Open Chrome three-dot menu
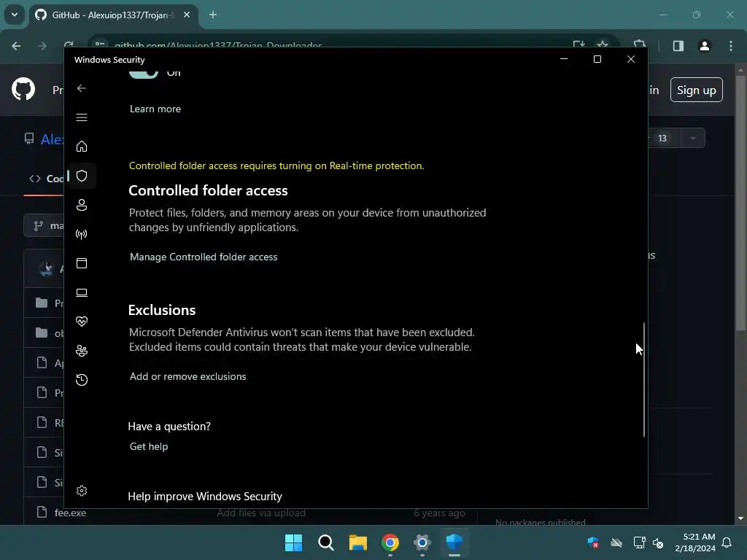The height and width of the screenshot is (560, 747). tap(731, 46)
